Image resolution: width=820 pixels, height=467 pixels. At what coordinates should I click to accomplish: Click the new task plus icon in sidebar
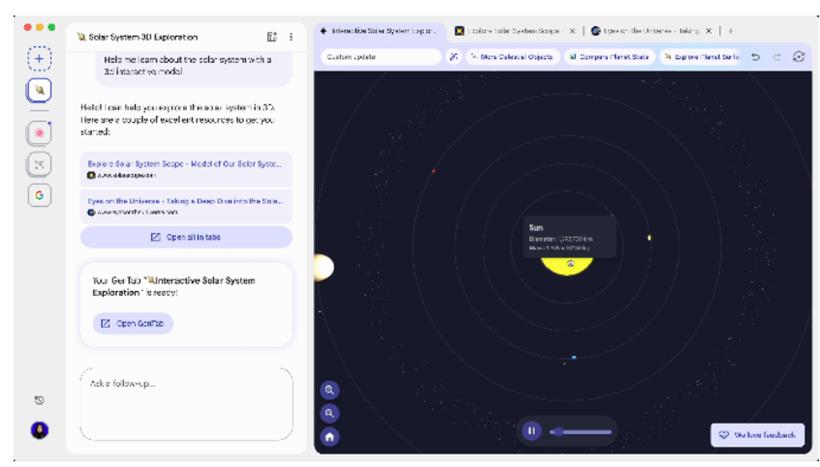point(37,58)
